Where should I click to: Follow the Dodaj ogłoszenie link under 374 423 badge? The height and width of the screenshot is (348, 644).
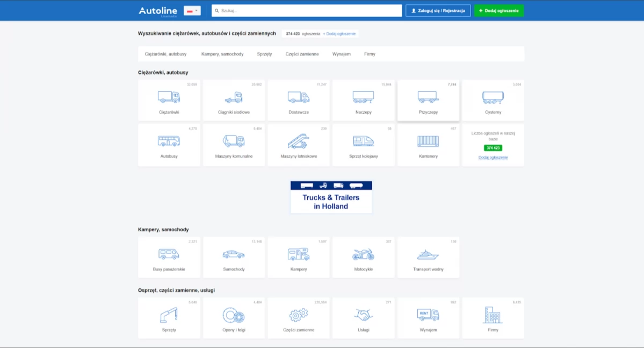click(493, 158)
